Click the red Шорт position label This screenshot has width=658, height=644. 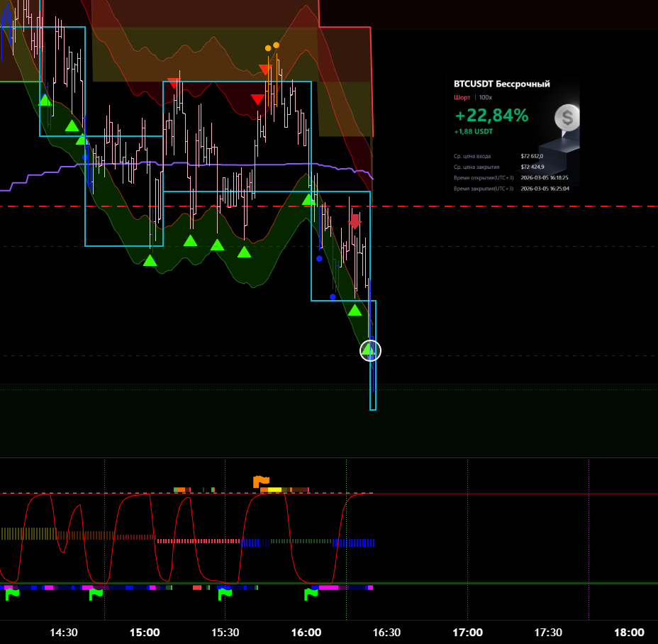point(462,97)
